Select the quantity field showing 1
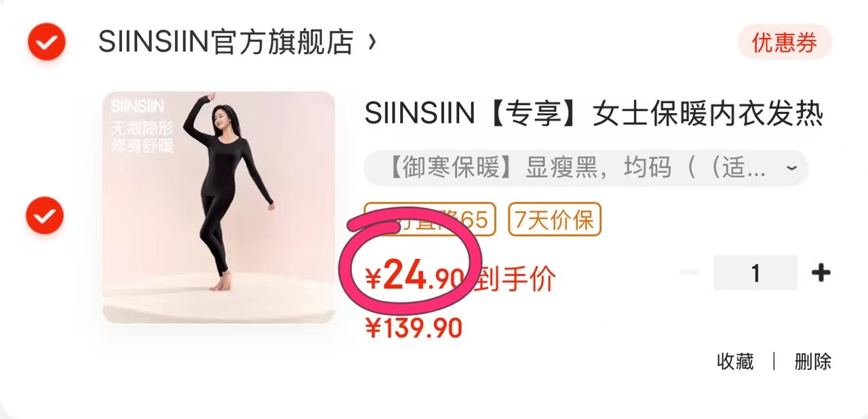This screenshot has width=868, height=419. [755, 273]
